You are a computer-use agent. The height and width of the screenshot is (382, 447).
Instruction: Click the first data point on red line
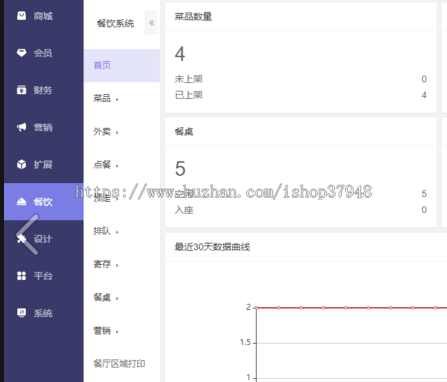coord(256,308)
